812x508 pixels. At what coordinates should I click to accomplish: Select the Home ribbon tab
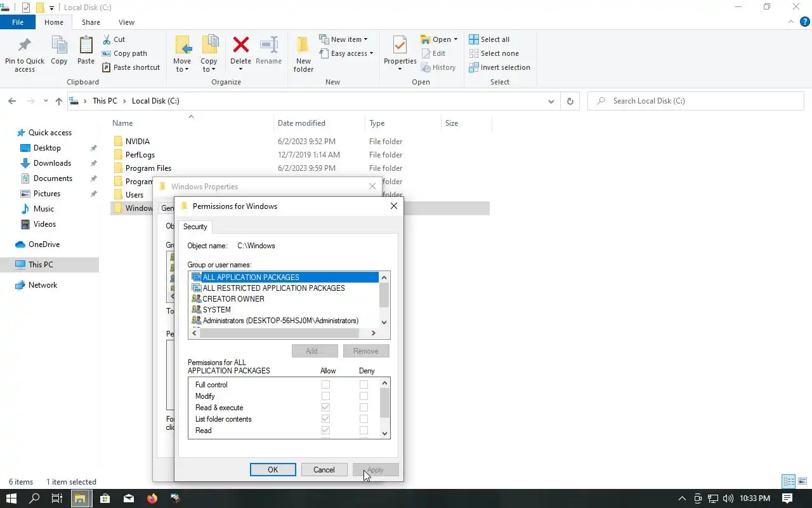[x=54, y=22]
